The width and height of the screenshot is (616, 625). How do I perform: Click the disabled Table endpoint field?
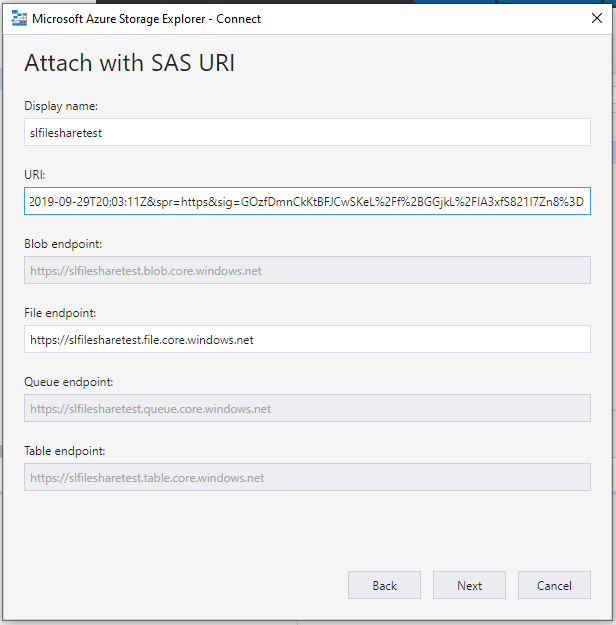307,477
